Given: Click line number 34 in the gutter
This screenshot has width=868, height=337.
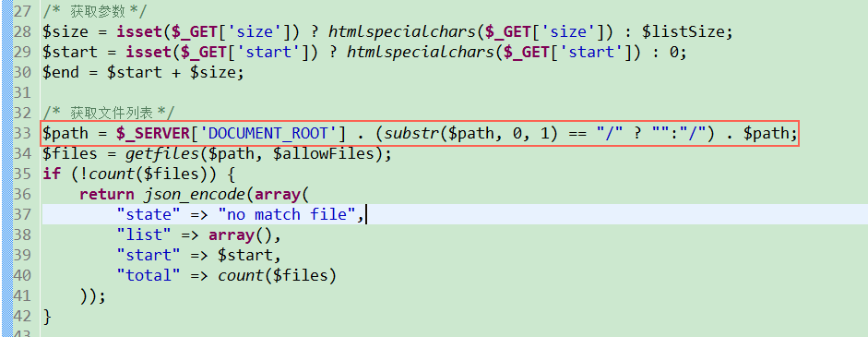Looking at the screenshot, I should [x=22, y=153].
